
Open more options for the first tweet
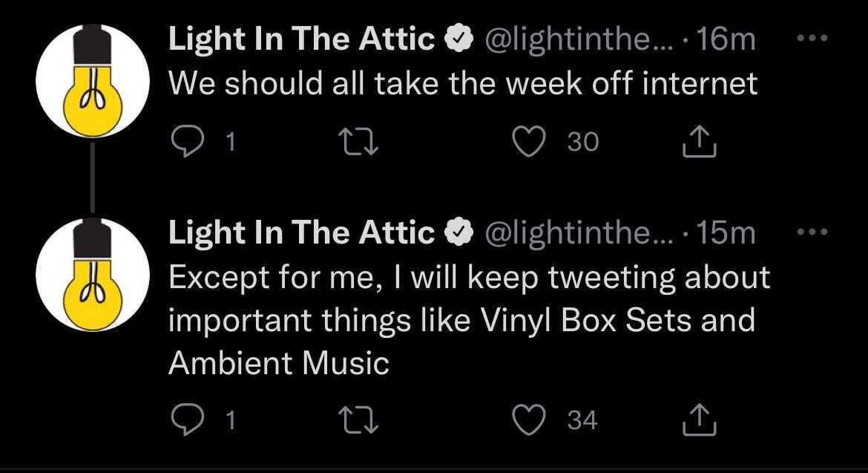(815, 39)
